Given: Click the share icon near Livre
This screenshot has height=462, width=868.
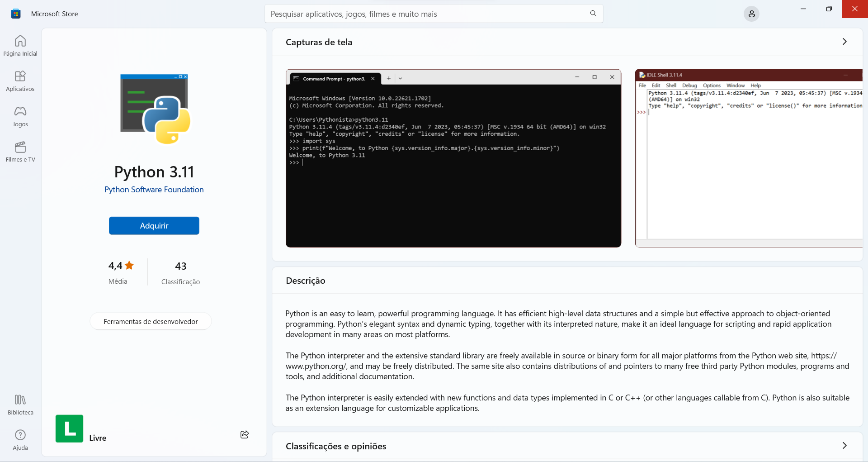Looking at the screenshot, I should (245, 434).
